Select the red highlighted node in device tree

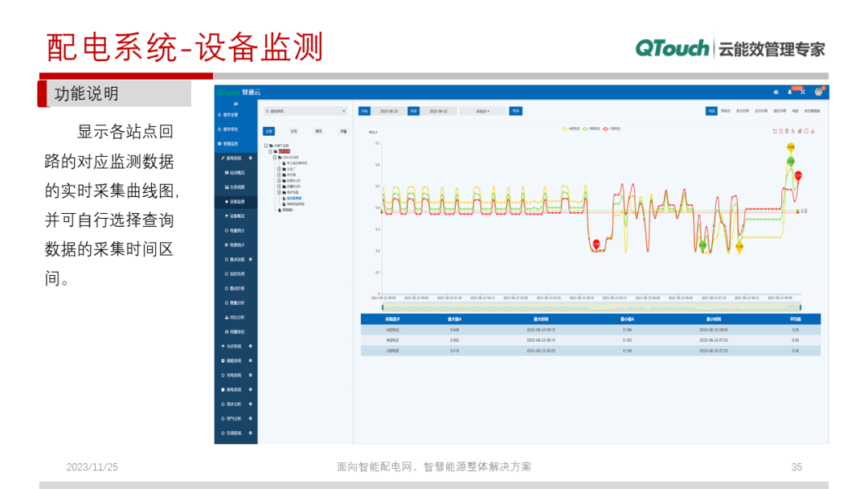coord(284,151)
